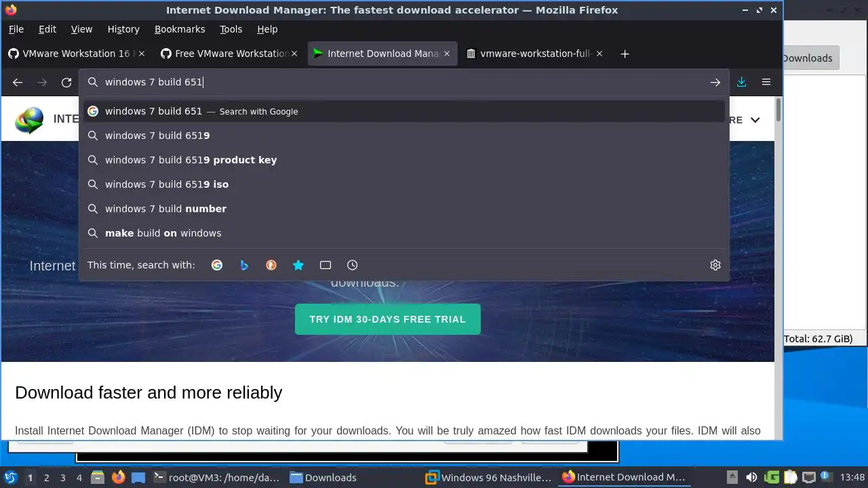Switch to workspace 4 in taskbar
The width and height of the screenshot is (868, 488).
point(79,477)
